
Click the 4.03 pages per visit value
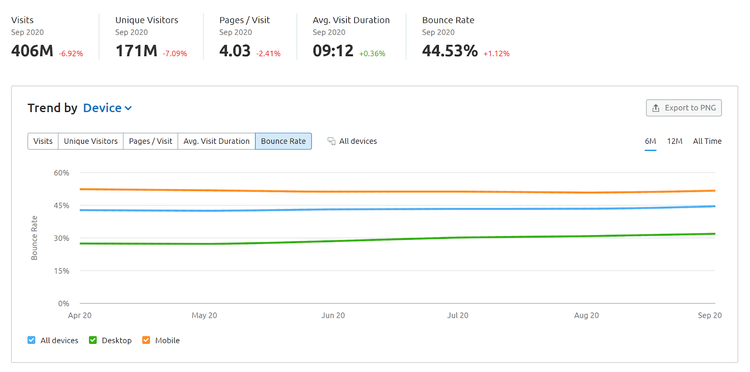pyautogui.click(x=235, y=51)
